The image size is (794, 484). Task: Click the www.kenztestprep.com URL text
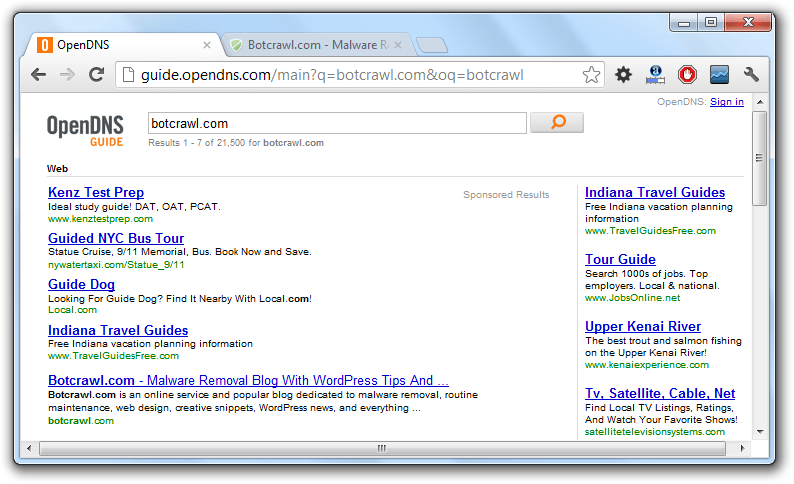(x=100, y=219)
